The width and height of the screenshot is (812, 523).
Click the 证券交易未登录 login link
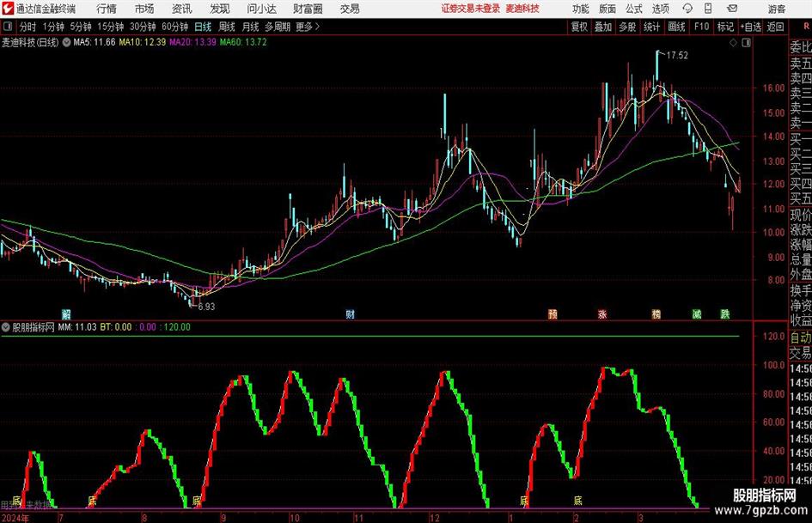click(x=471, y=9)
